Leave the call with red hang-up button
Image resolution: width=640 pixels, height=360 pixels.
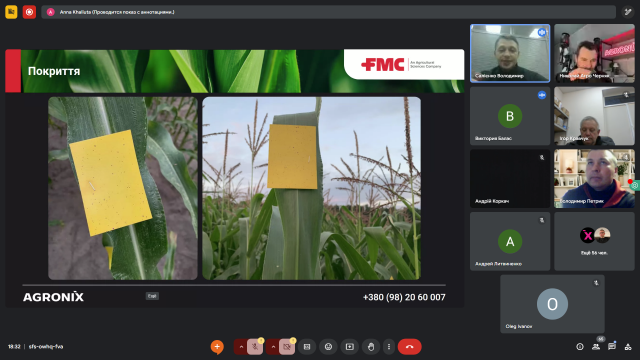coord(409,347)
